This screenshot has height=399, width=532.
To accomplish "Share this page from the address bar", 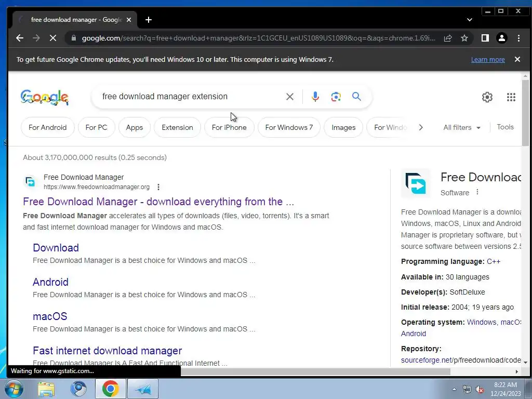I will click(x=448, y=38).
